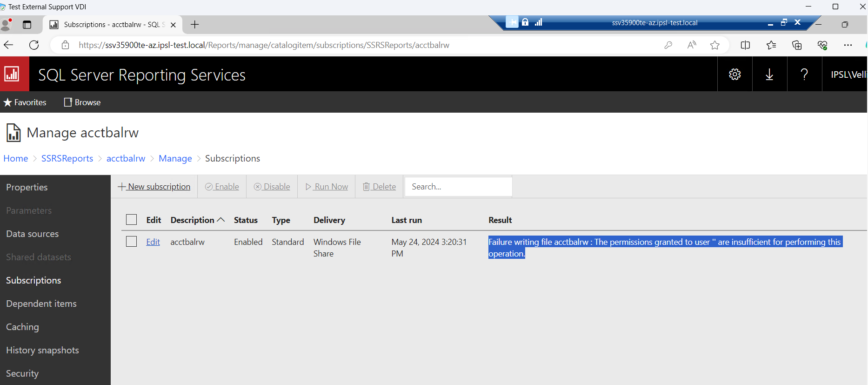Sort by the Delivery column header
This screenshot has height=385, width=868.
click(329, 220)
